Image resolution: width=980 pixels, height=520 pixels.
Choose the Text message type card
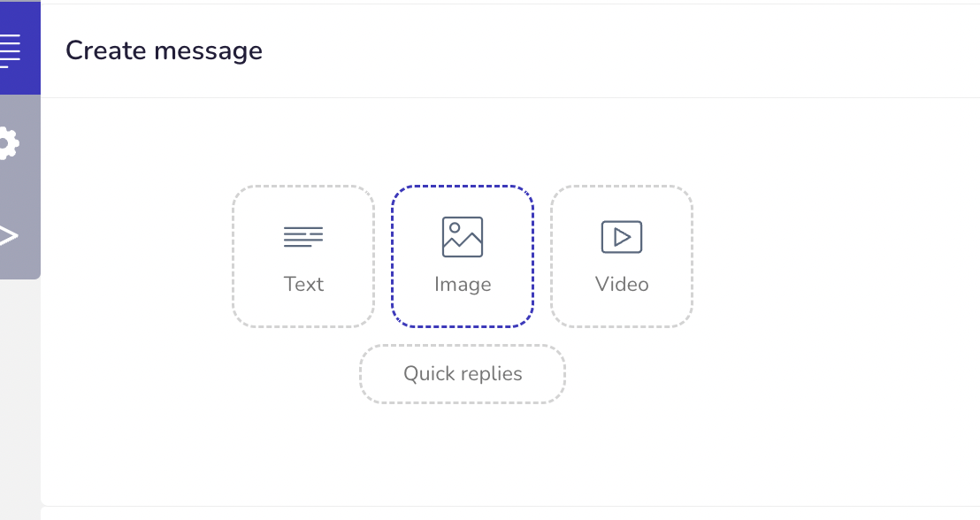point(303,256)
